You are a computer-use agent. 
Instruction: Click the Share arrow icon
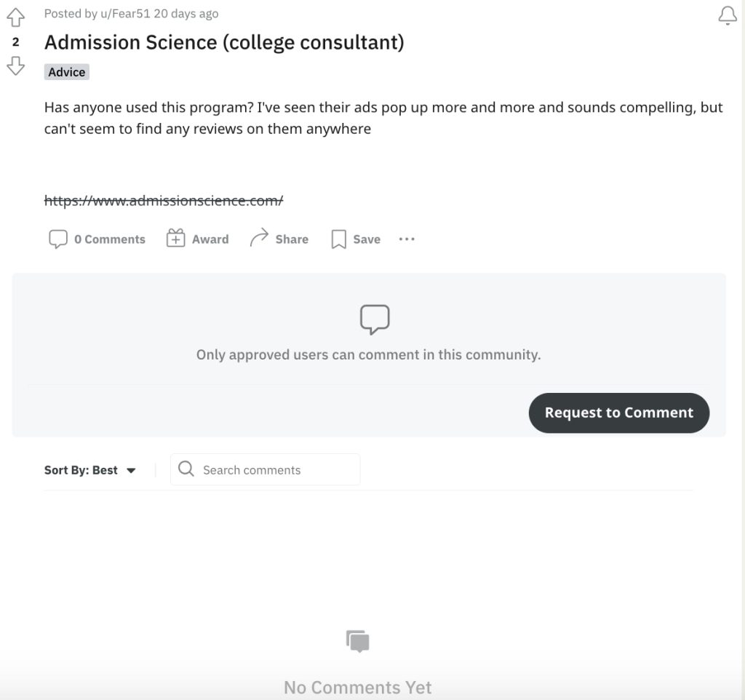pyautogui.click(x=260, y=237)
